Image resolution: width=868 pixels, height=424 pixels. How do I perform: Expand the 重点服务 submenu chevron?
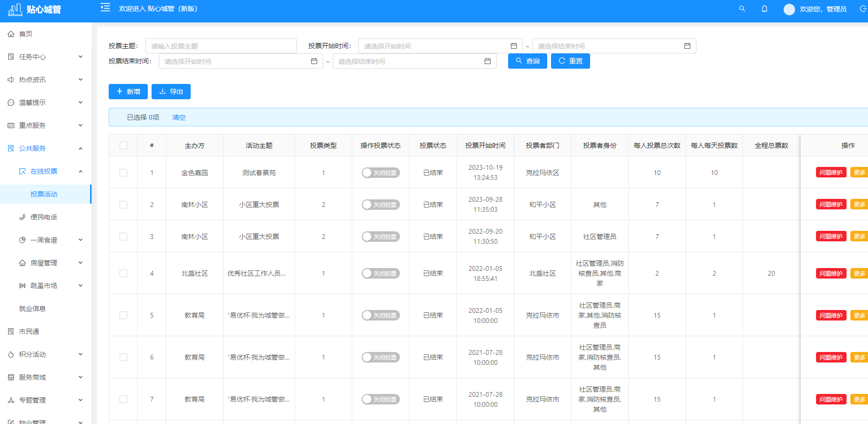coord(81,125)
